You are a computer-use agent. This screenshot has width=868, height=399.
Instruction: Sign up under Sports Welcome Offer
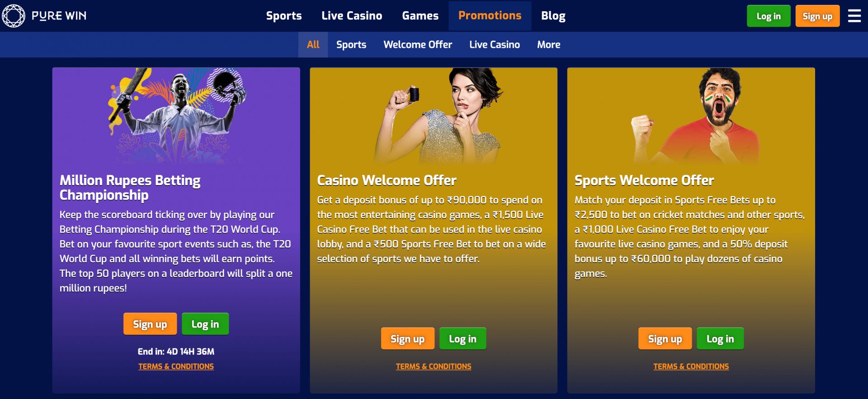point(665,338)
